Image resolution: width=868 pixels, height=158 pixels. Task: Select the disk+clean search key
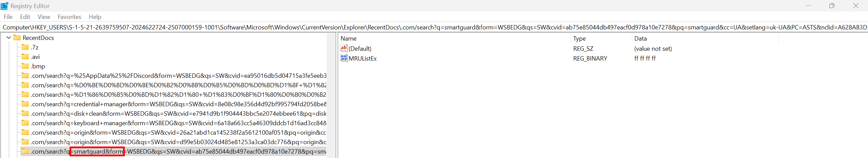click(178, 113)
